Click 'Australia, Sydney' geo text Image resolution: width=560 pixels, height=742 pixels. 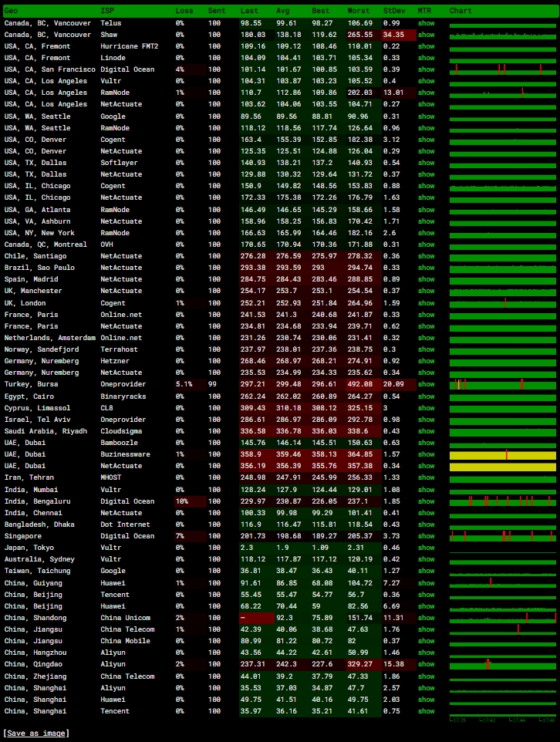click(39, 559)
